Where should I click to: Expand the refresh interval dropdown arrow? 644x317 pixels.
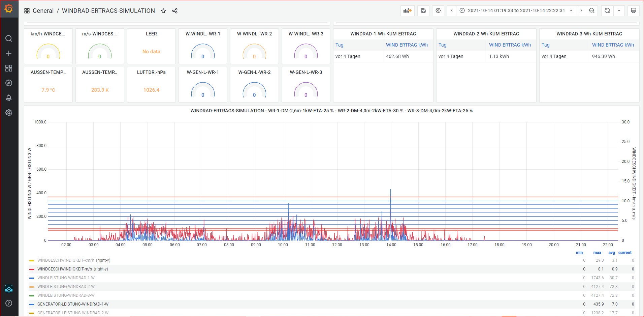619,11
